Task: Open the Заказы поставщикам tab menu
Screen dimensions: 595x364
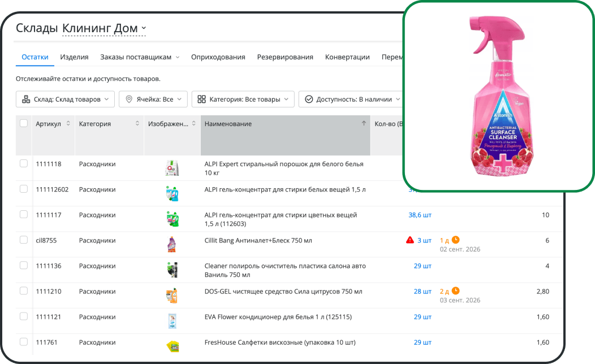Action: (140, 57)
